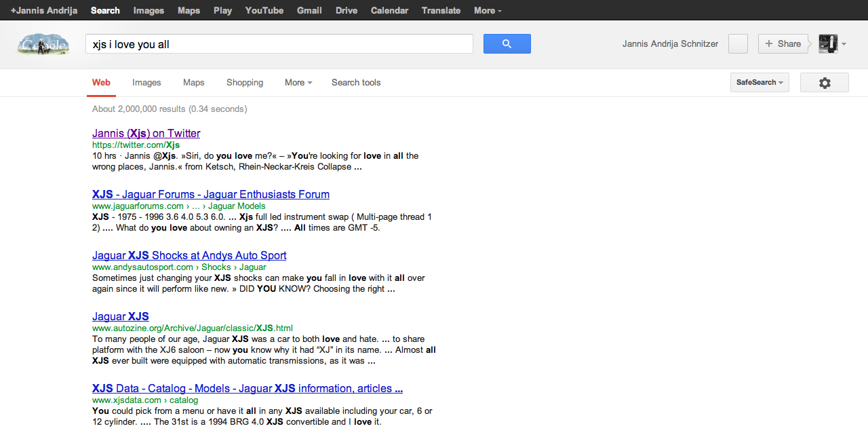Viewport: 868px width, 439px height.
Task: Open Jannis (Xjs) on Twitter result
Action: [x=146, y=133]
